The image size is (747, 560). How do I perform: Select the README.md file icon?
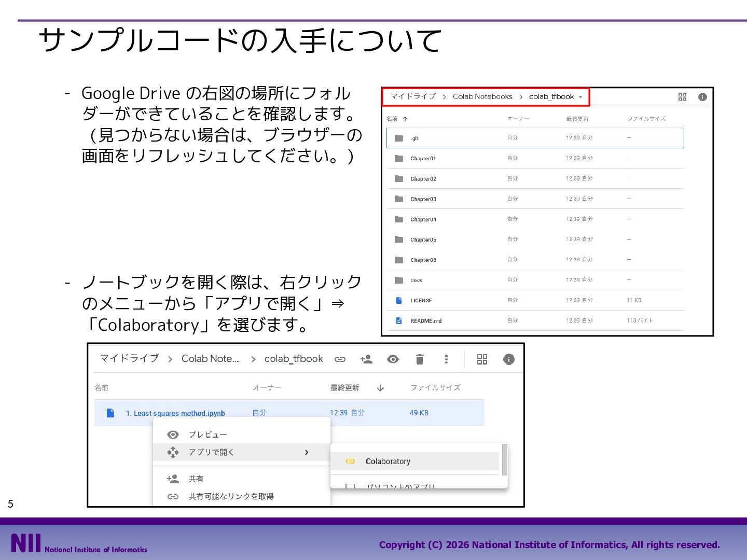399,320
